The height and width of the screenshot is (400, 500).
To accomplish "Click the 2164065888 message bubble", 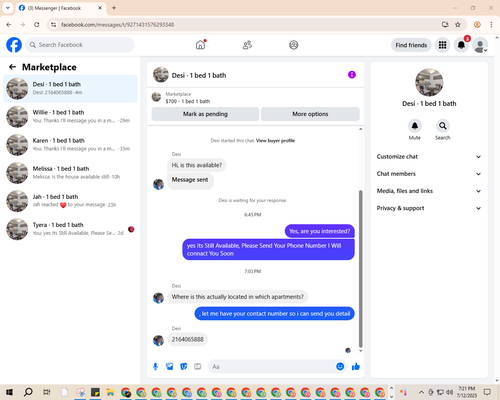I will point(188,339).
